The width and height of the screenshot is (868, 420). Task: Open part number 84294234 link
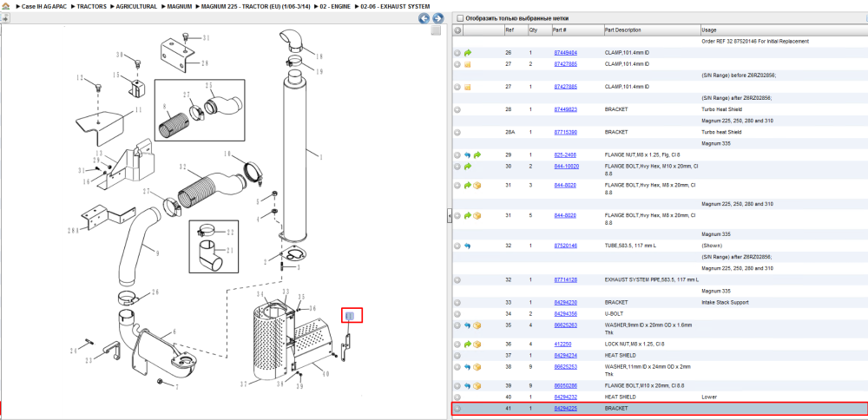[x=566, y=355]
